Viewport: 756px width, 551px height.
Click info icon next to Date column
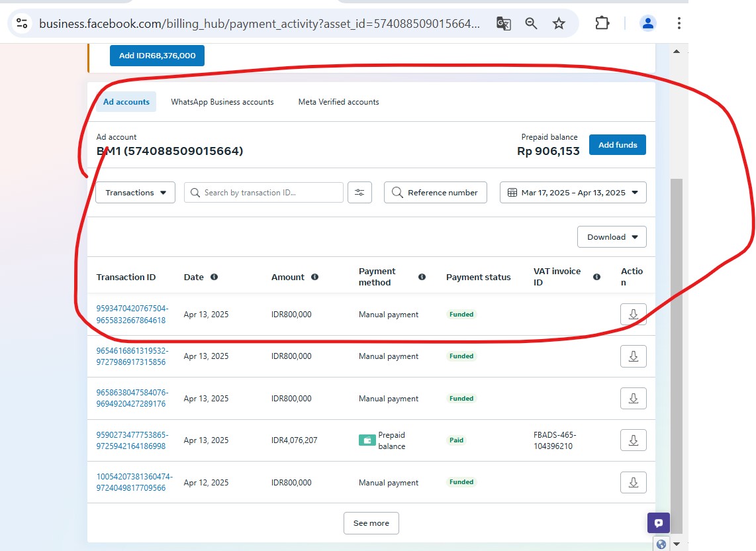click(214, 277)
